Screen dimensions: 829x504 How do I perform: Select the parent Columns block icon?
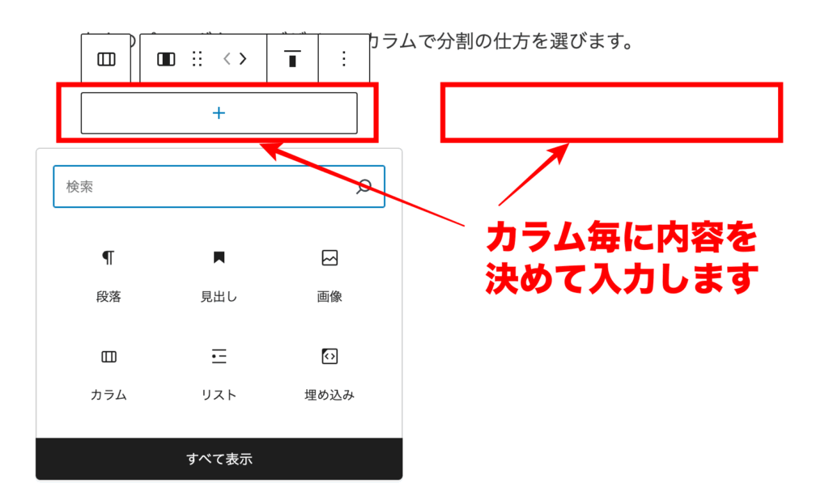click(x=106, y=59)
